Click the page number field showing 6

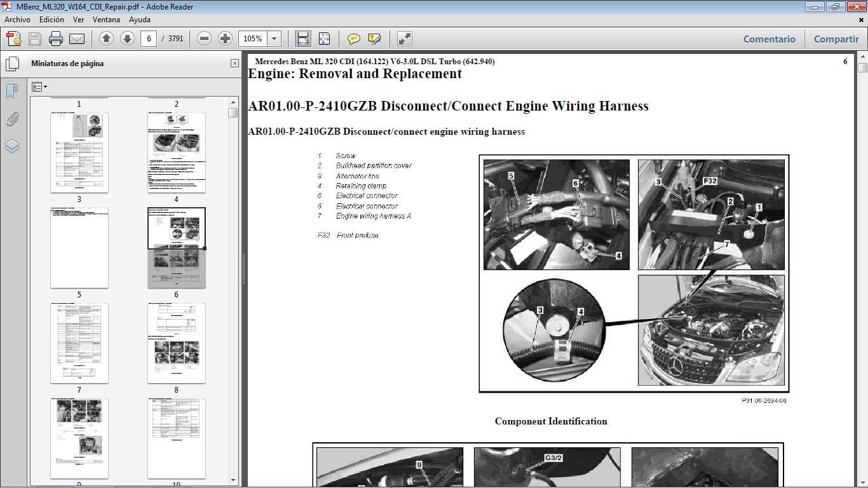(x=149, y=39)
